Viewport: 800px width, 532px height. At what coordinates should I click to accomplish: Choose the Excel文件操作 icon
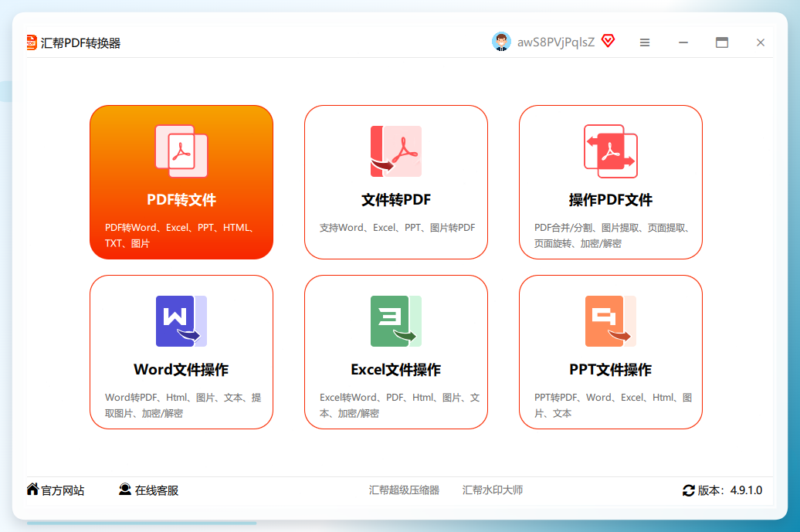396,321
